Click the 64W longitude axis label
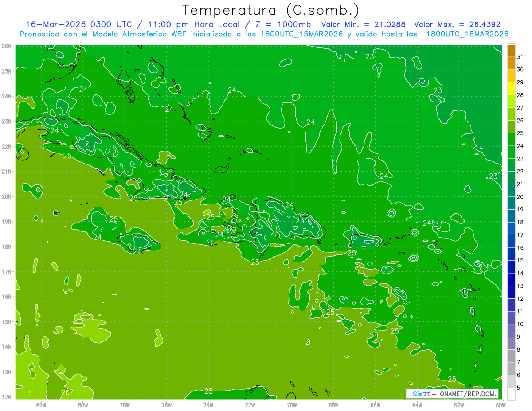The height and width of the screenshot is (411, 532). click(x=417, y=405)
